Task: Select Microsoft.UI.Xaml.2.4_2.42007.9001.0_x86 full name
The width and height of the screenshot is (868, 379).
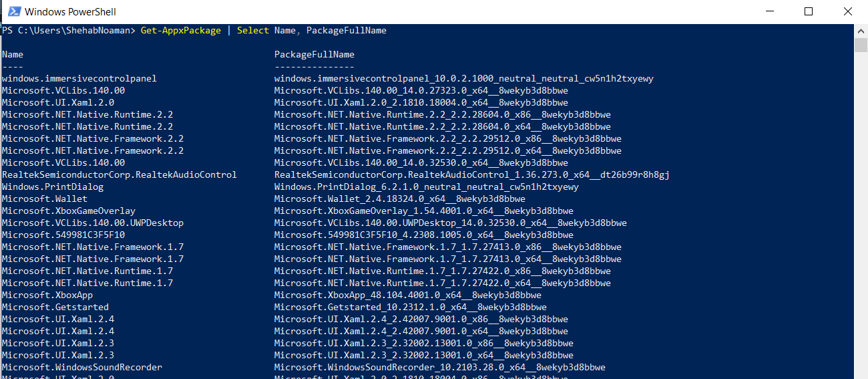Action: [x=421, y=320]
